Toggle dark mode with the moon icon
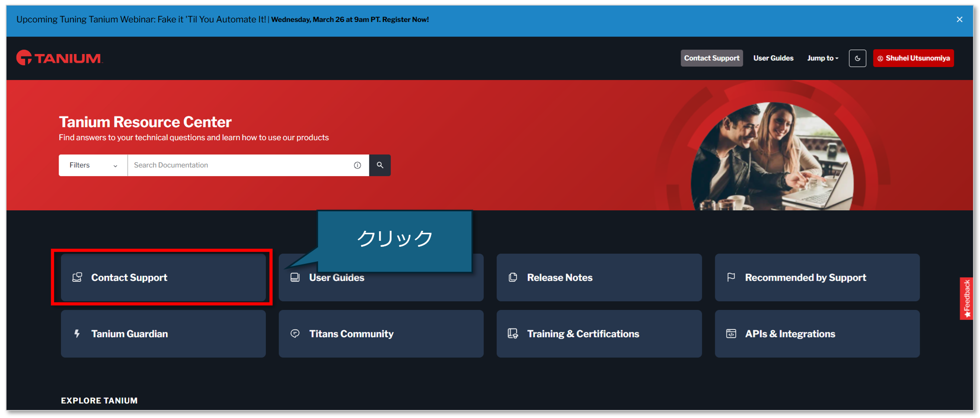The image size is (980, 418). pos(857,58)
